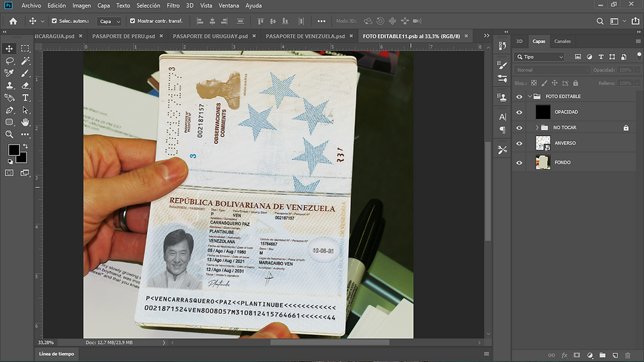644x362 pixels.
Task: Add a layer mask
Action: (x=577, y=355)
